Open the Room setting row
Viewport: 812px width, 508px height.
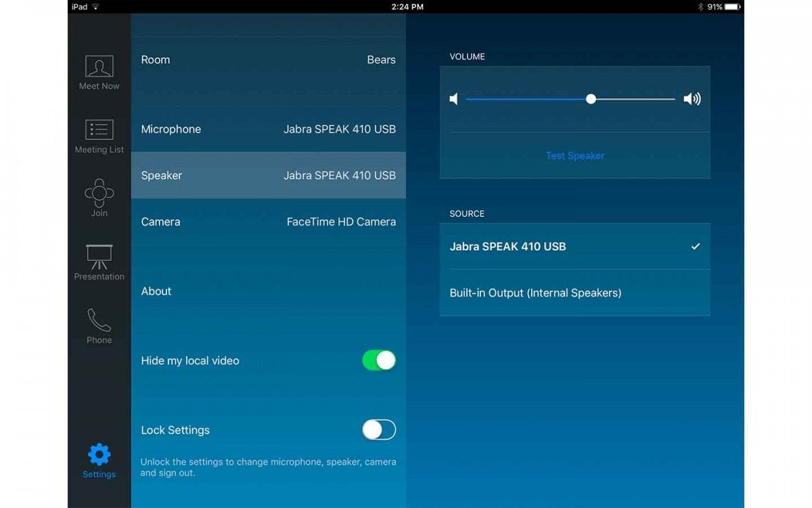pos(269,60)
